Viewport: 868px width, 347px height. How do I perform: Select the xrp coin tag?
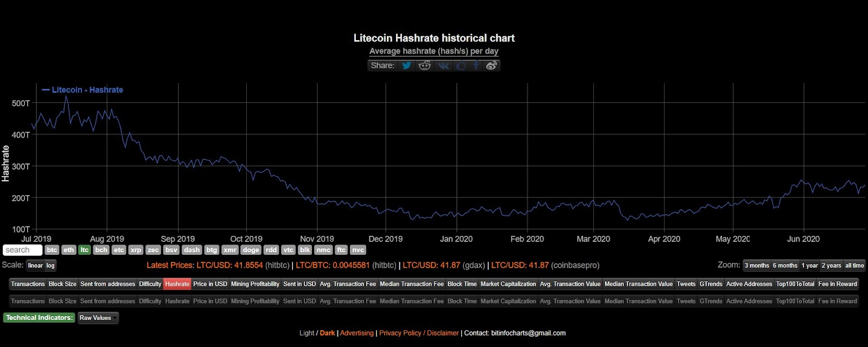(x=136, y=250)
